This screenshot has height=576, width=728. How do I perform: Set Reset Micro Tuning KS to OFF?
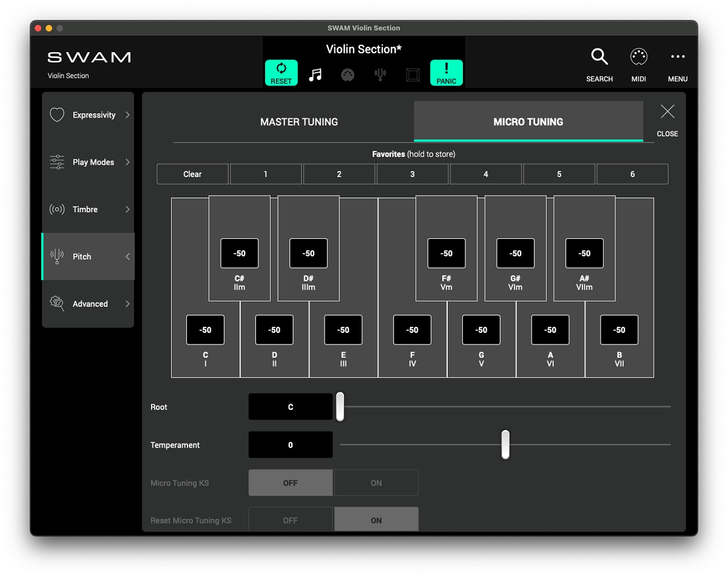291,520
